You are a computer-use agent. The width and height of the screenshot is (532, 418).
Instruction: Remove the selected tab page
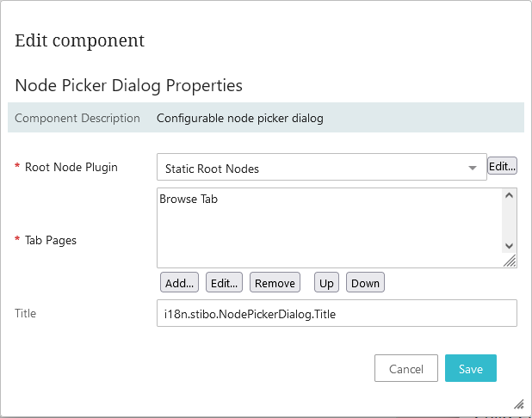coord(275,283)
